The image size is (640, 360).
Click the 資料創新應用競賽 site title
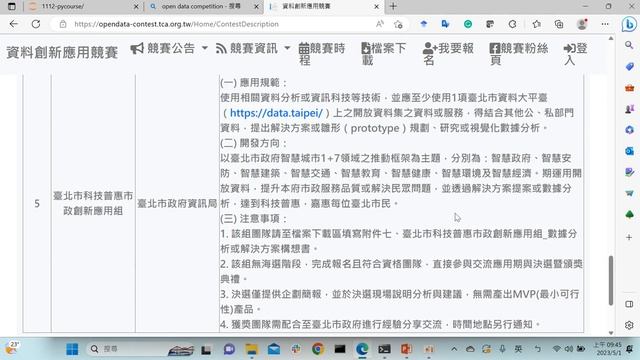tap(62, 53)
